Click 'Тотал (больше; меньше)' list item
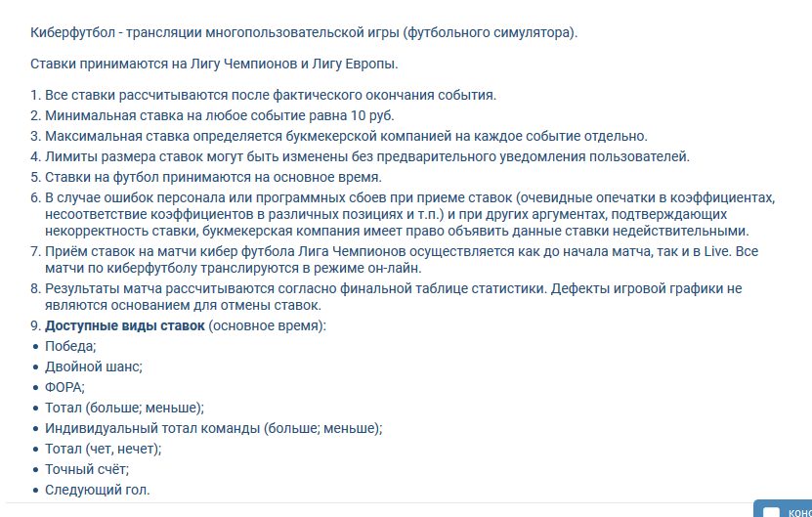The image size is (812, 517). click(x=124, y=408)
